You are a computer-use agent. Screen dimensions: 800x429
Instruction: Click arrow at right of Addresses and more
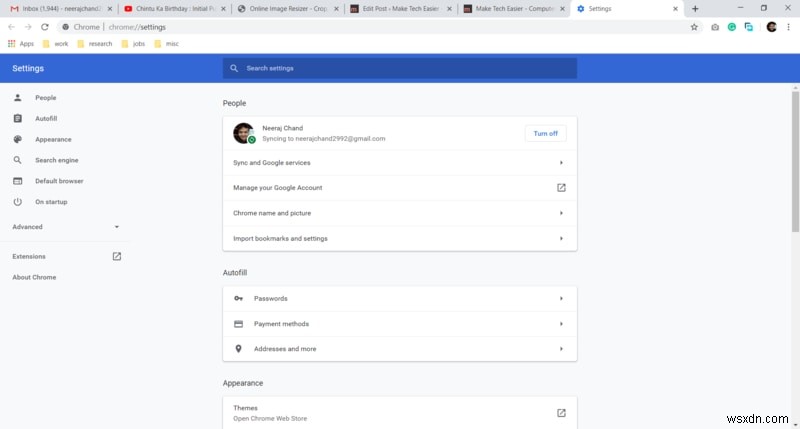pyautogui.click(x=561, y=349)
